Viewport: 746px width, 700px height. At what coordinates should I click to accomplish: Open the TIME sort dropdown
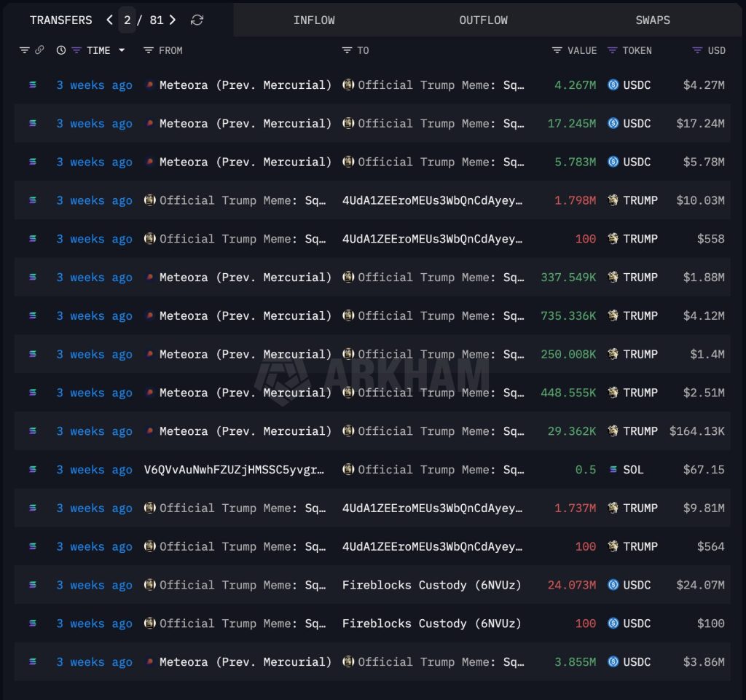coord(121,50)
